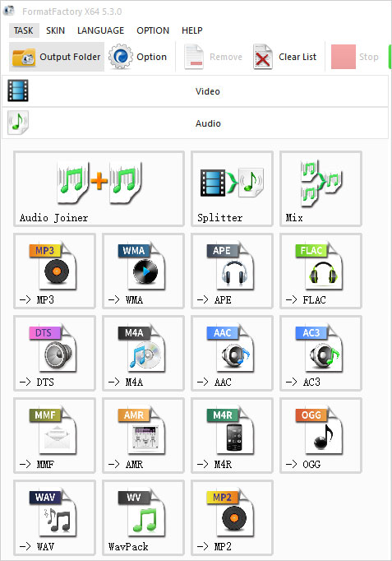The width and height of the screenshot is (392, 561).
Task: Open the Output Folder
Action: coord(57,57)
